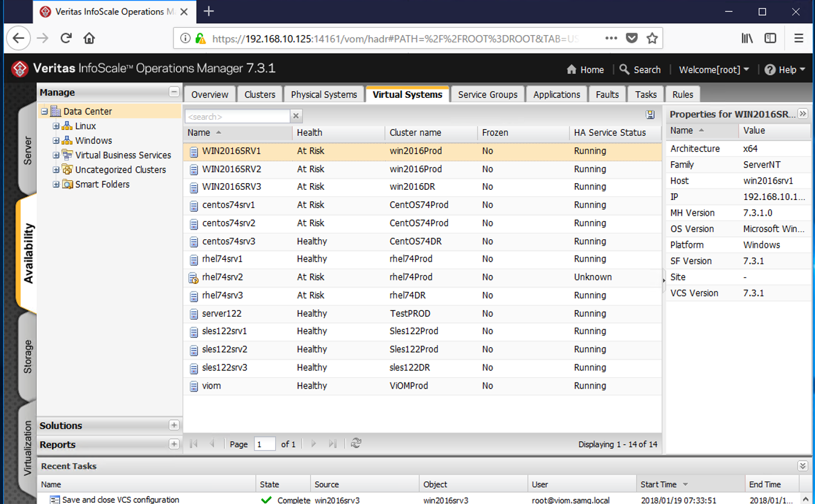Expand the Solutions panel
The height and width of the screenshot is (504, 815).
point(174,425)
